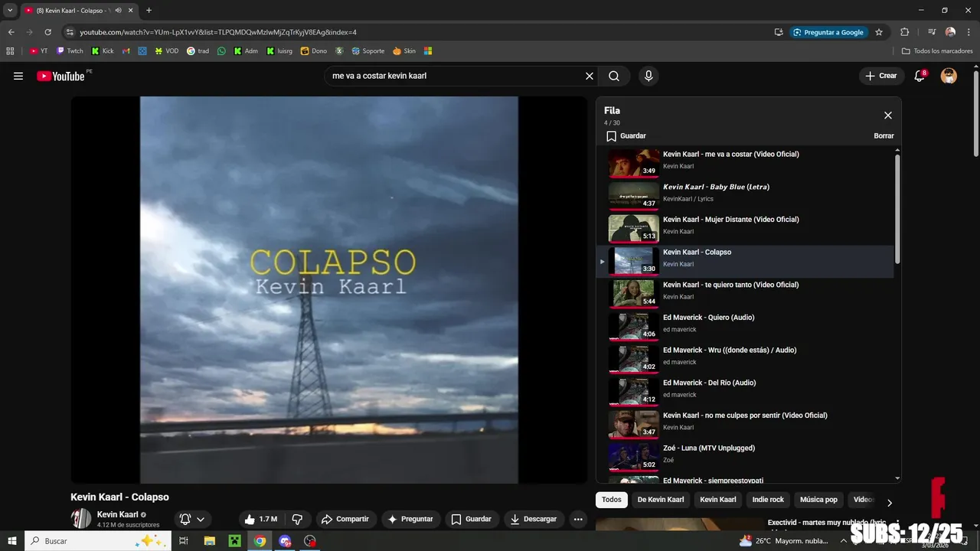Open browser media control icon
The image size is (980, 551).
point(932,32)
